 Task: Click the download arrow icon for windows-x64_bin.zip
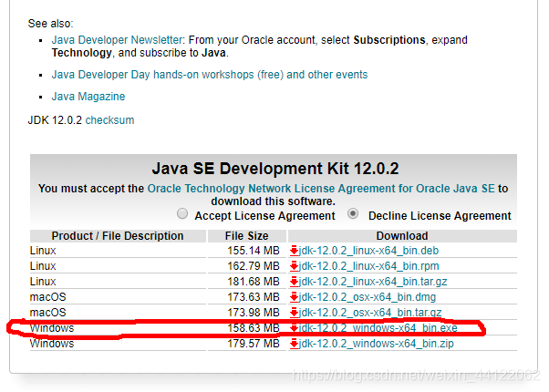tap(294, 344)
